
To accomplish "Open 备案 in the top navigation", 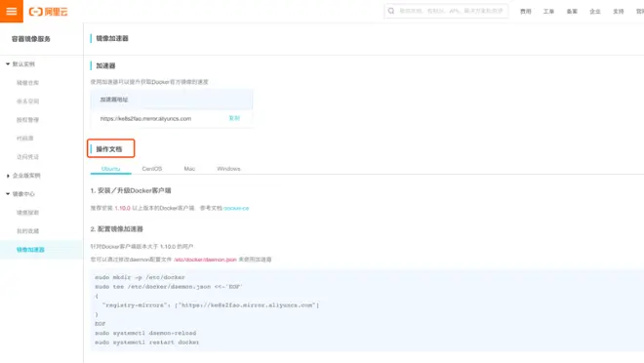I will point(572,12).
